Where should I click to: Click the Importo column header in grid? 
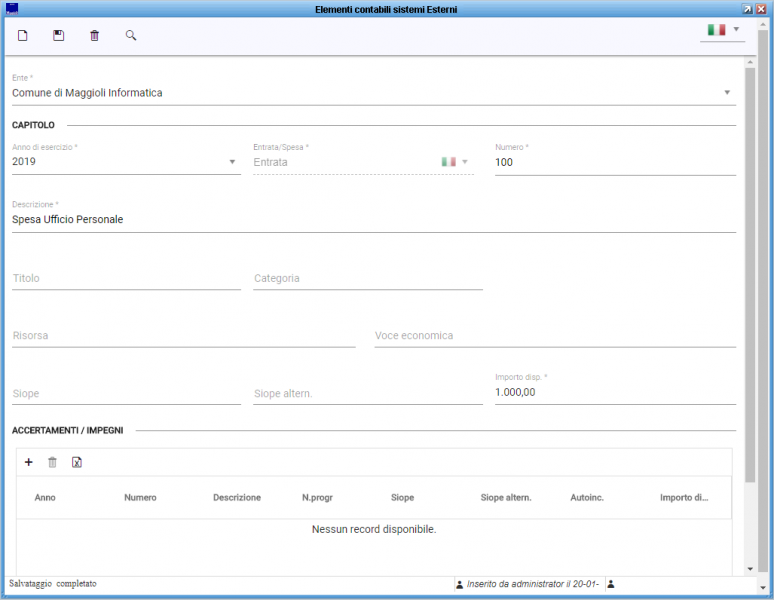(684, 497)
